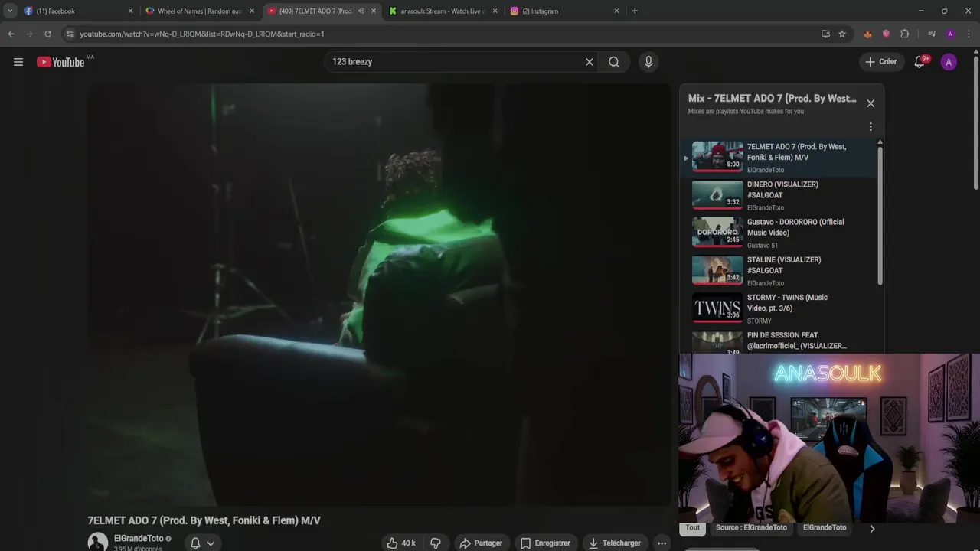Open the YouTube guide hamburger menu
The height and width of the screenshot is (551, 980).
[x=18, y=62]
